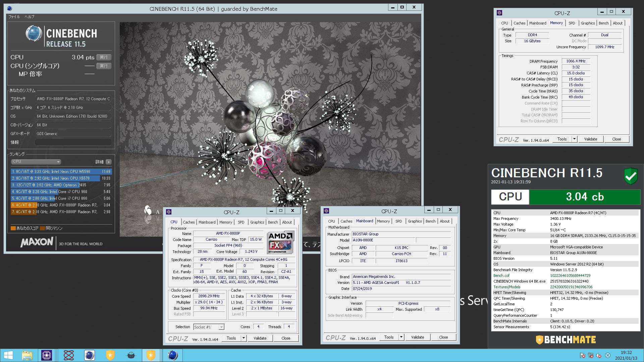Image resolution: width=644 pixels, height=362 pixels.
Task: Click title icon of CPU-Z CPU window
Action: [x=169, y=212]
